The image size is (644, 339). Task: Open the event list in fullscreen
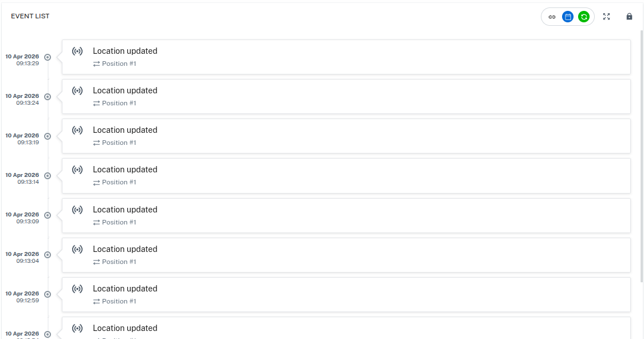pyautogui.click(x=606, y=17)
